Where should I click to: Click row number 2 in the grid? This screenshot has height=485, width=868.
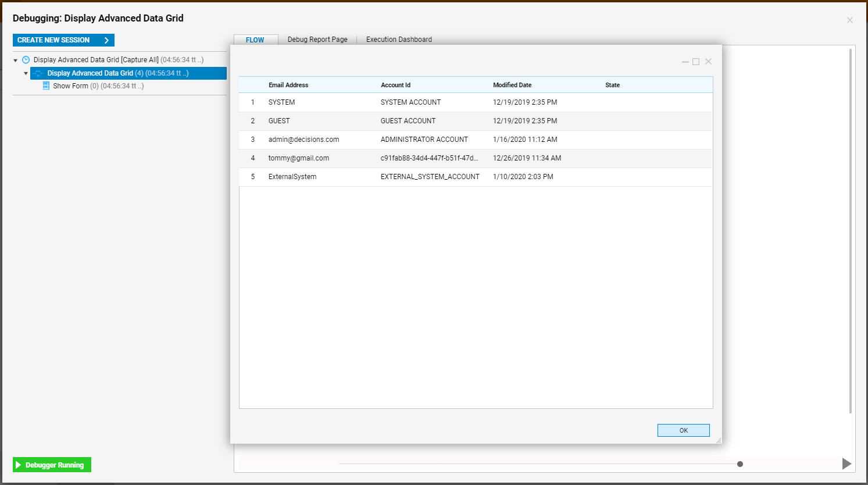tap(252, 121)
